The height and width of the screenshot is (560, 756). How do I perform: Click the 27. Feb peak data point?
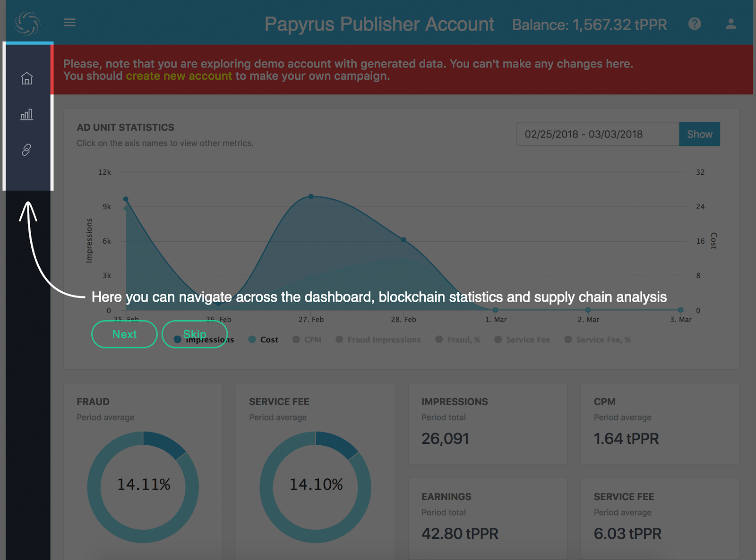tap(311, 196)
